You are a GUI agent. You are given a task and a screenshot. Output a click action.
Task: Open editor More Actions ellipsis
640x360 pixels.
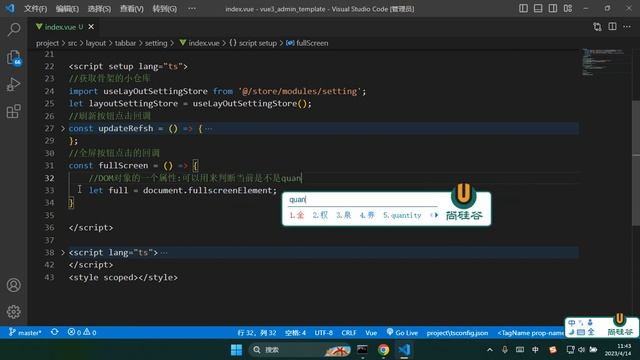pyautogui.click(x=627, y=27)
